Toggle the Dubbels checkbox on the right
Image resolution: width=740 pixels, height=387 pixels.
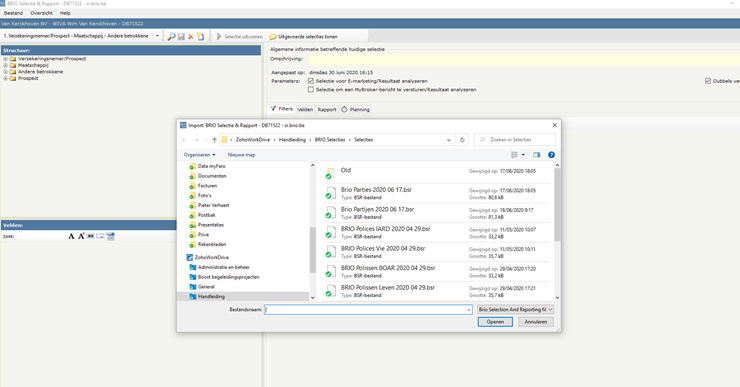pyautogui.click(x=708, y=81)
